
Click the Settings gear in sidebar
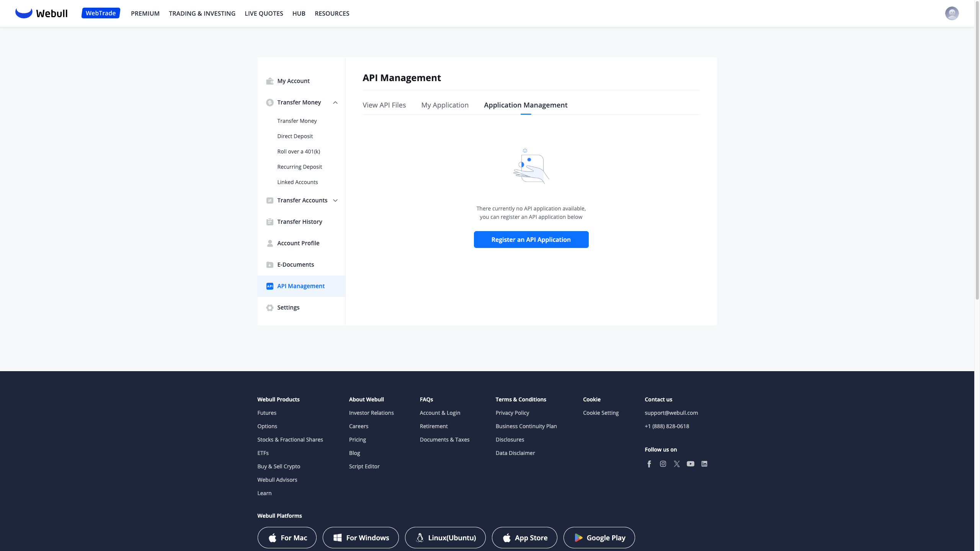270,308
